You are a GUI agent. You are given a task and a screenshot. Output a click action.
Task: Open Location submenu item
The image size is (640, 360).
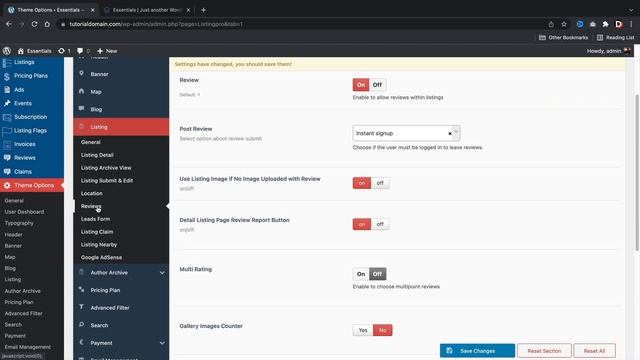pyautogui.click(x=91, y=193)
